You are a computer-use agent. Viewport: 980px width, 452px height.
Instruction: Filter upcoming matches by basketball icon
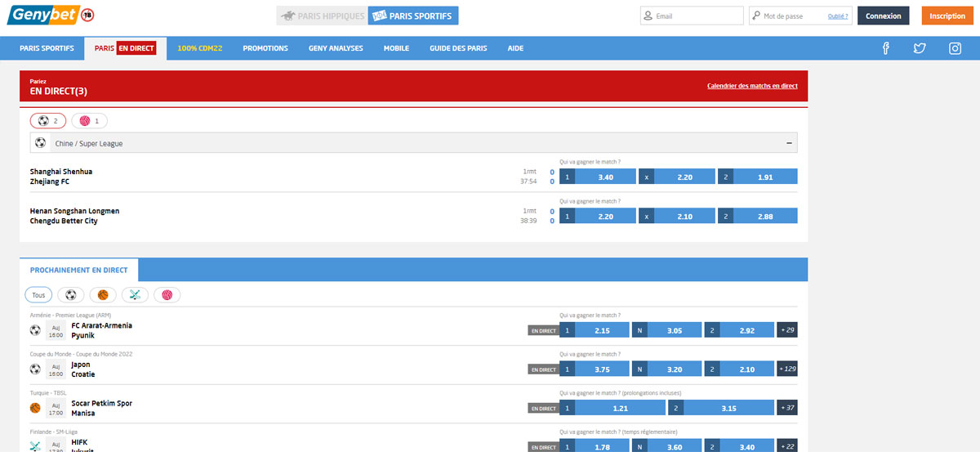103,295
